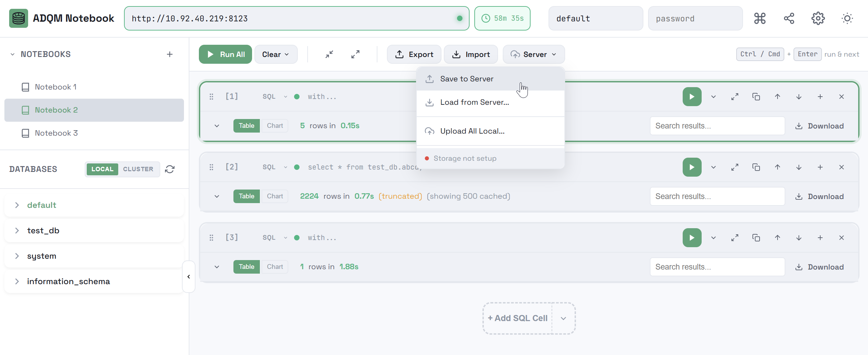Expand the test_db database tree
The image size is (868, 355).
pyautogui.click(x=17, y=231)
